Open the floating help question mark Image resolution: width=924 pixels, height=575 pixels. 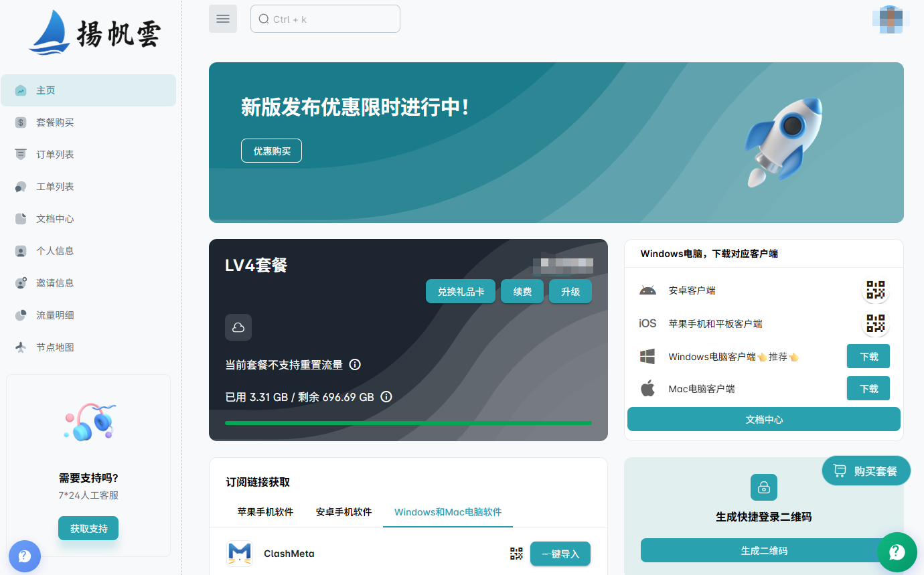(897, 552)
